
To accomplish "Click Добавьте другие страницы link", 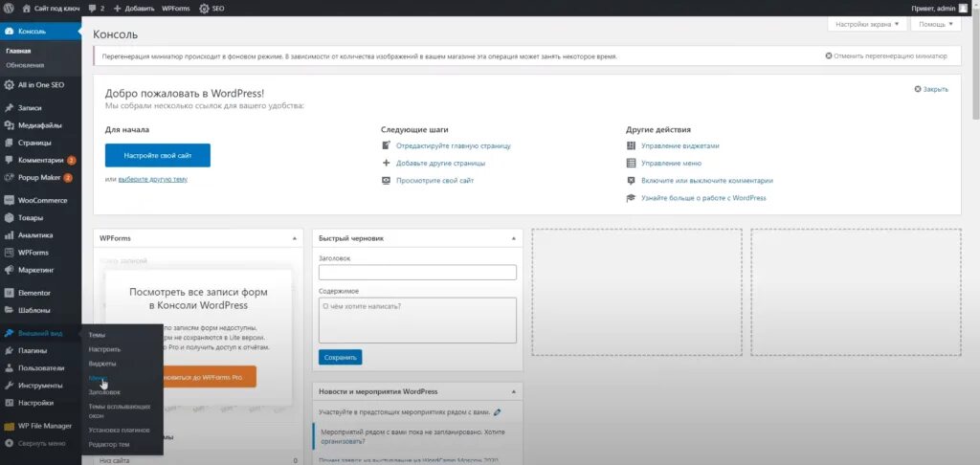I will pyautogui.click(x=440, y=163).
